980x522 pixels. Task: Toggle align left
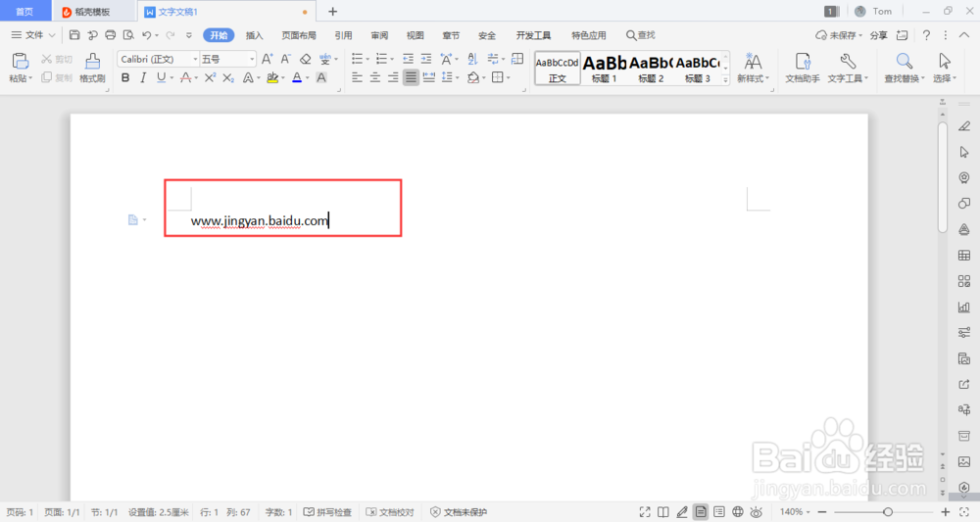coord(357,77)
